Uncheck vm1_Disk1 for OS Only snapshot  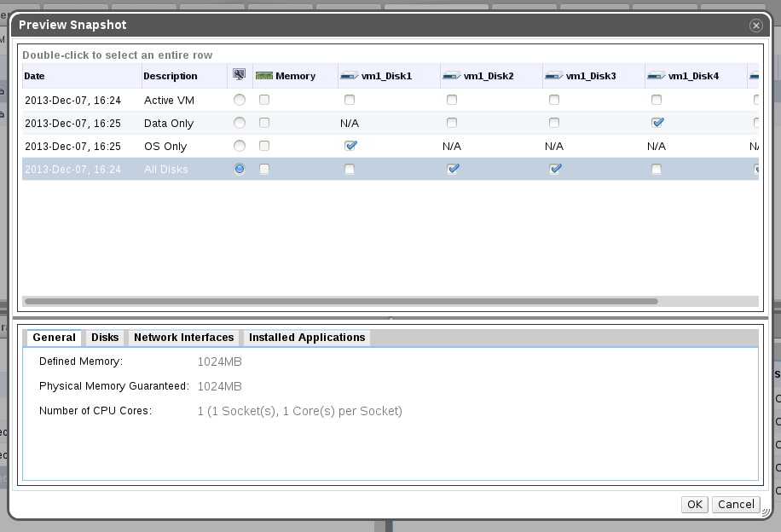point(350,146)
